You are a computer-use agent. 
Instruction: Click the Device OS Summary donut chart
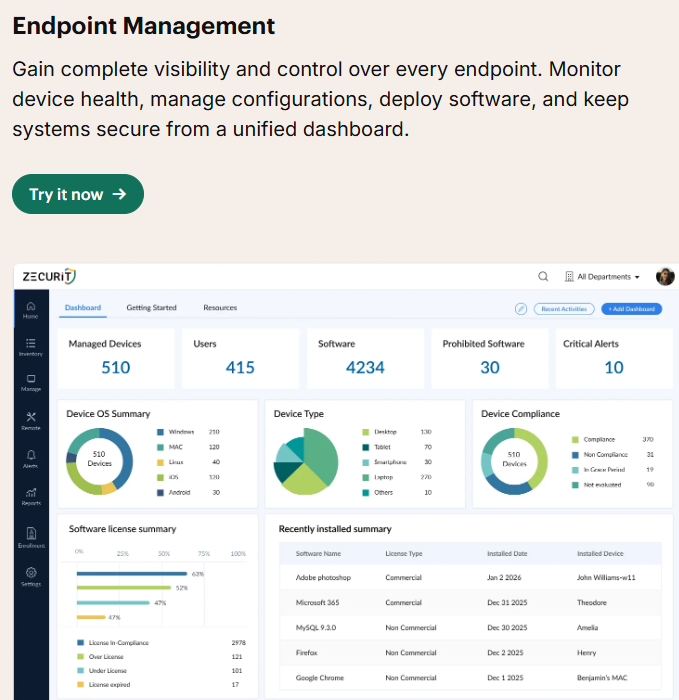100,461
